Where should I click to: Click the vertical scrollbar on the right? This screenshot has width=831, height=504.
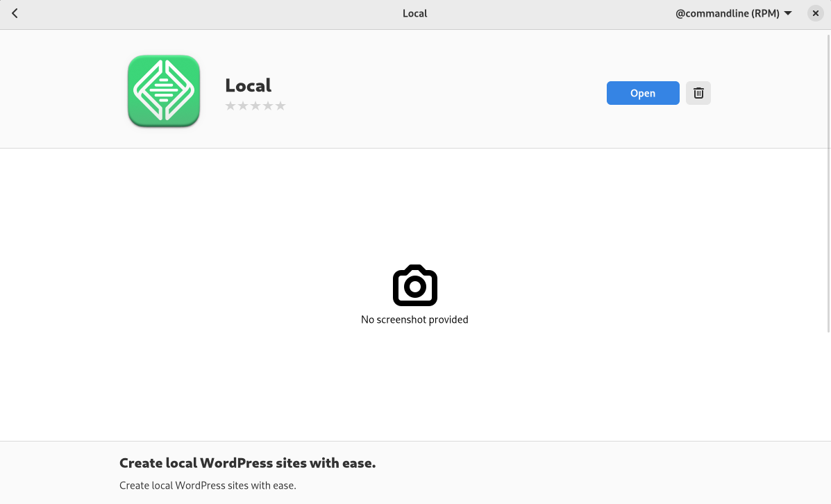(x=828, y=180)
